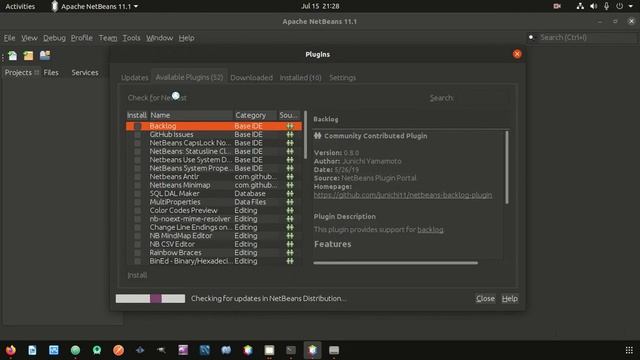
Task: Click the source icon in Rainbow Braces row
Action: coord(290,253)
